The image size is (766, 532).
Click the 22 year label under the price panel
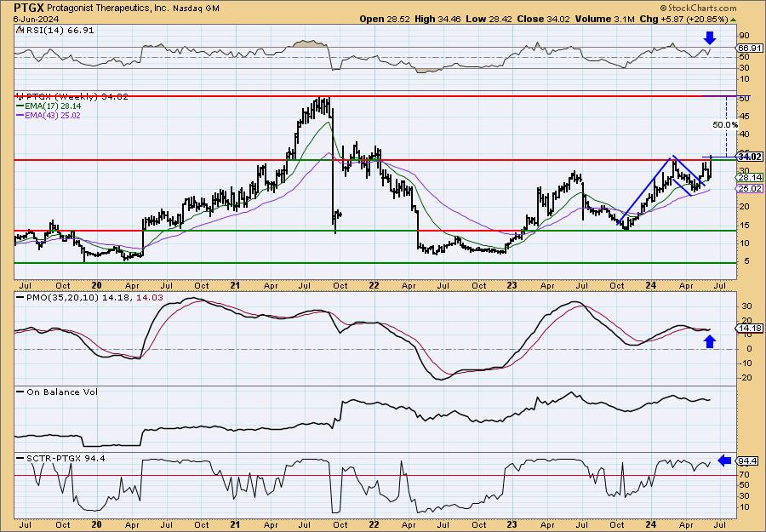pyautogui.click(x=374, y=285)
